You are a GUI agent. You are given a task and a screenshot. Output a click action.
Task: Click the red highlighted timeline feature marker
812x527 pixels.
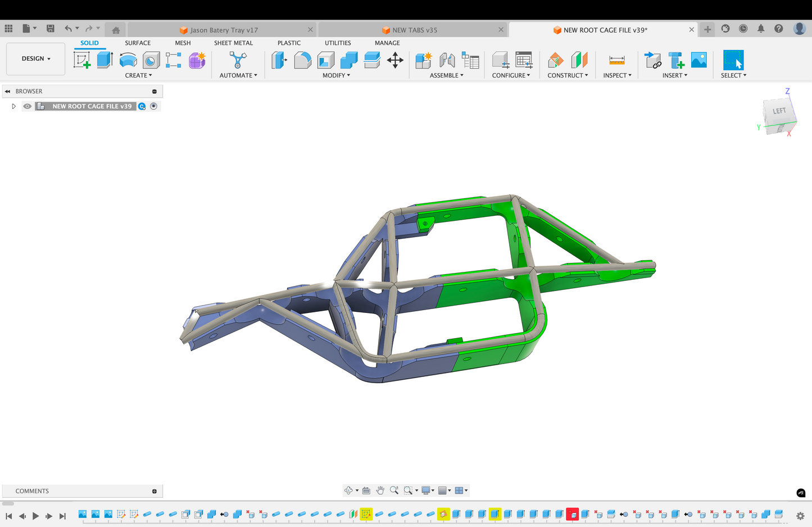[572, 514]
